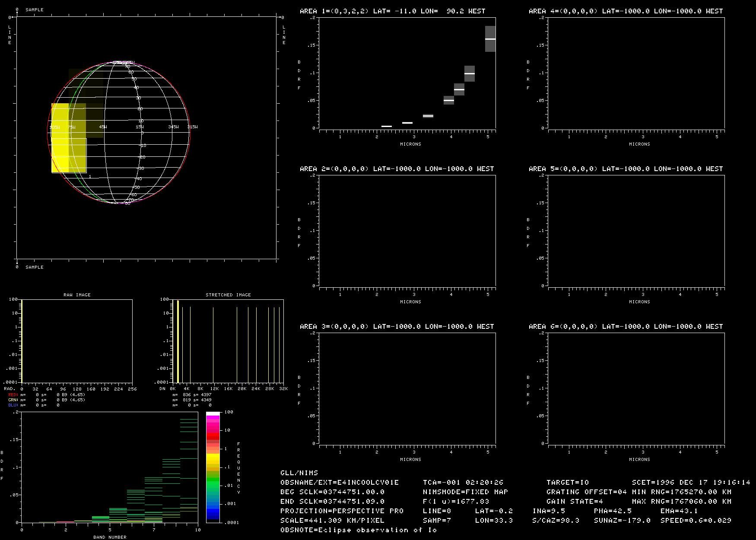
Task: Click the GLL/NIMS header text
Action: click(299, 473)
